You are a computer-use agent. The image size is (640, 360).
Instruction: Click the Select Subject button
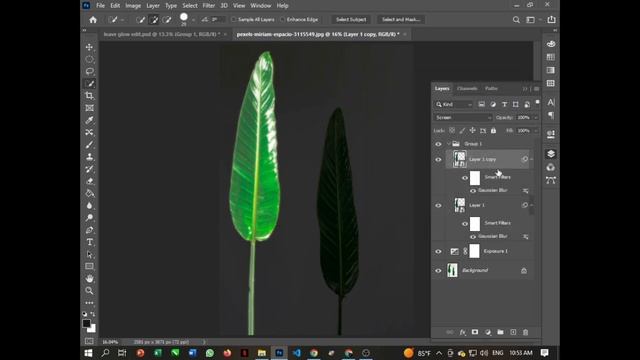(351, 20)
